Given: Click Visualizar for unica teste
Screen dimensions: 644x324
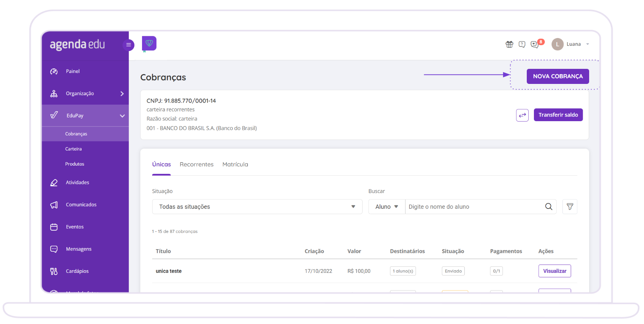Looking at the screenshot, I should click(555, 271).
